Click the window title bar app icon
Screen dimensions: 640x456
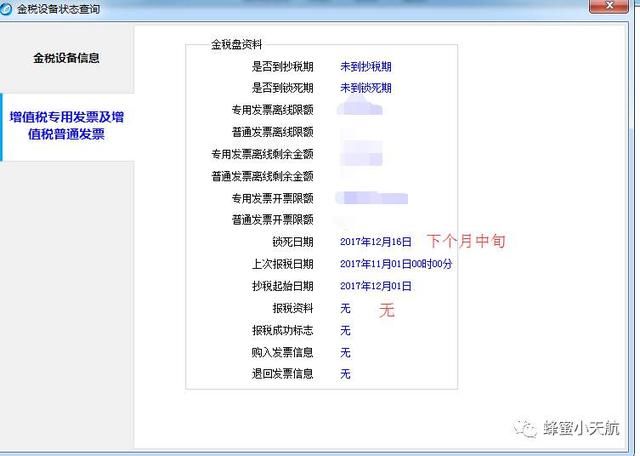click(x=6, y=9)
